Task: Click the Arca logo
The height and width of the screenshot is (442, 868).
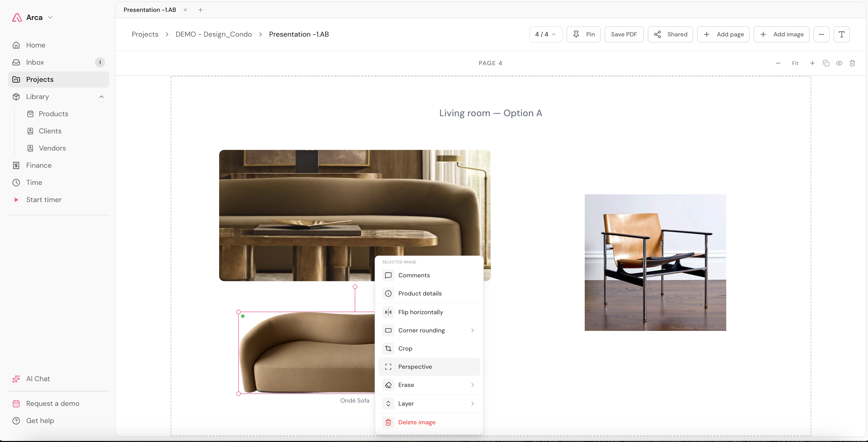Action: click(x=17, y=17)
